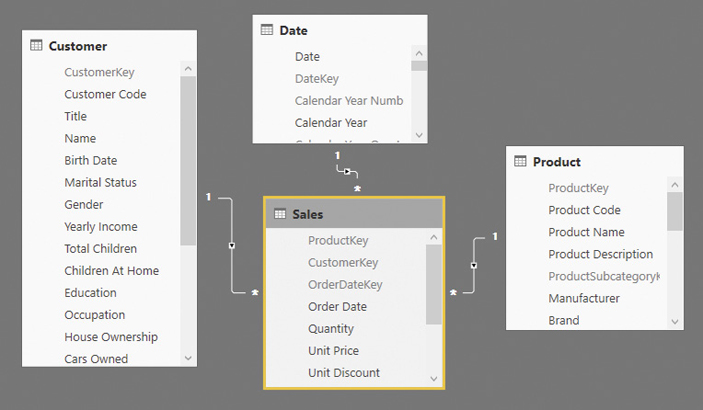Select the Unit Discount field

344,372
